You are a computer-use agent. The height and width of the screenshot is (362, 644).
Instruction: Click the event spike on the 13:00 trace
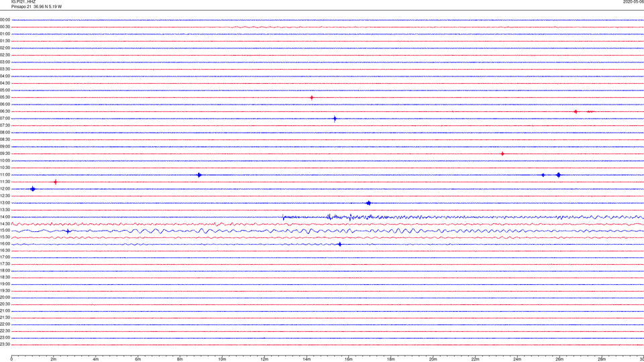(x=368, y=203)
